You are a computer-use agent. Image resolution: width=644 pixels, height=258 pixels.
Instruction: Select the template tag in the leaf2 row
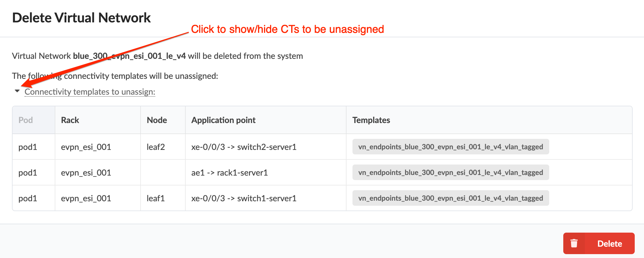click(450, 147)
